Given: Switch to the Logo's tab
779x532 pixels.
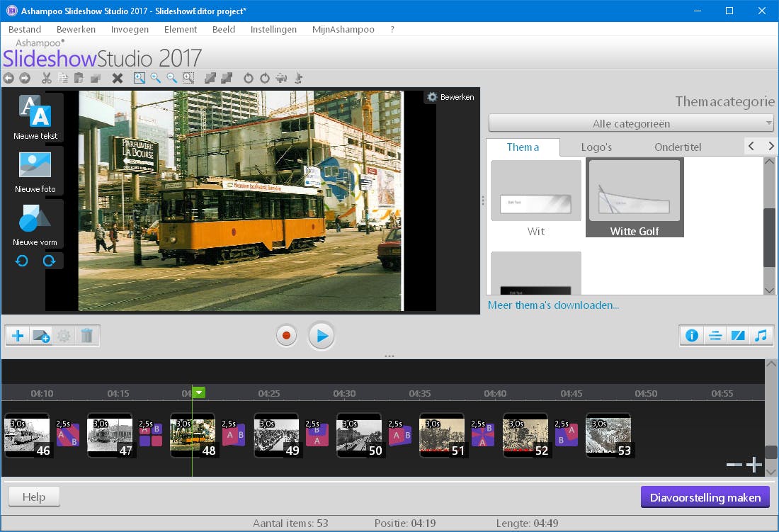Looking at the screenshot, I should pyautogui.click(x=596, y=147).
